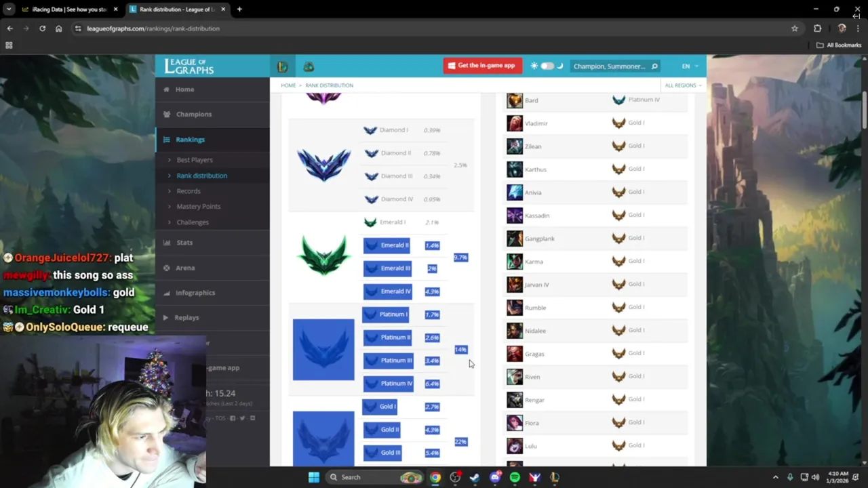Click the search magnifier icon in header
The width and height of the screenshot is (868, 488).
(x=654, y=66)
